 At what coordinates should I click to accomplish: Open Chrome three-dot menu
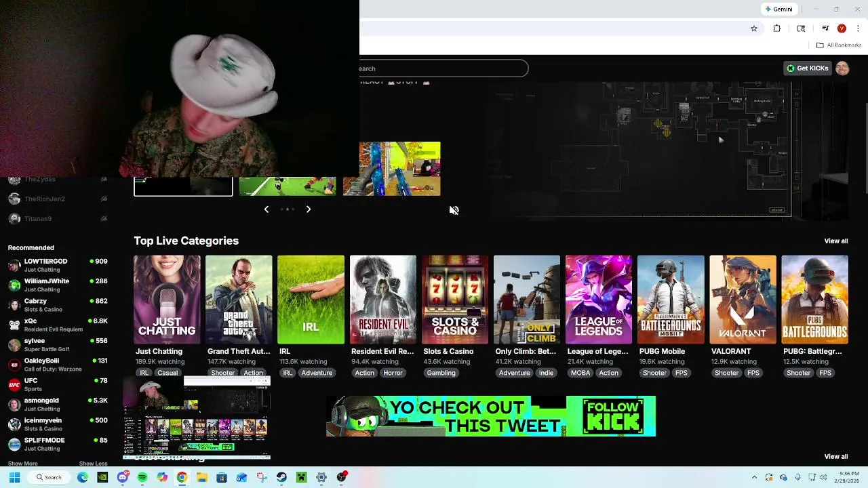pyautogui.click(x=859, y=28)
